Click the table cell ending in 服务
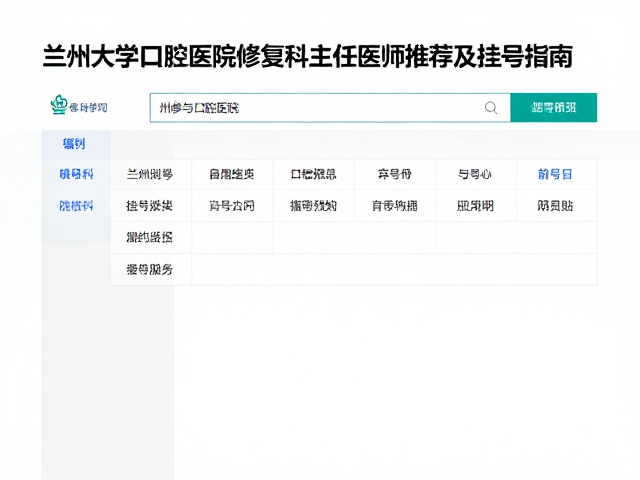 click(x=150, y=269)
